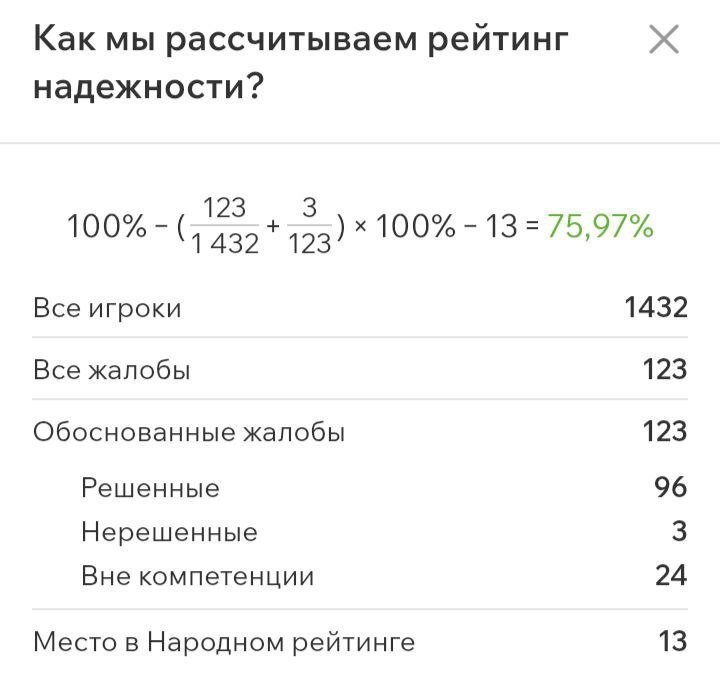Click the value next to "Все жалобы"
The image size is (720, 693).
tap(665, 370)
